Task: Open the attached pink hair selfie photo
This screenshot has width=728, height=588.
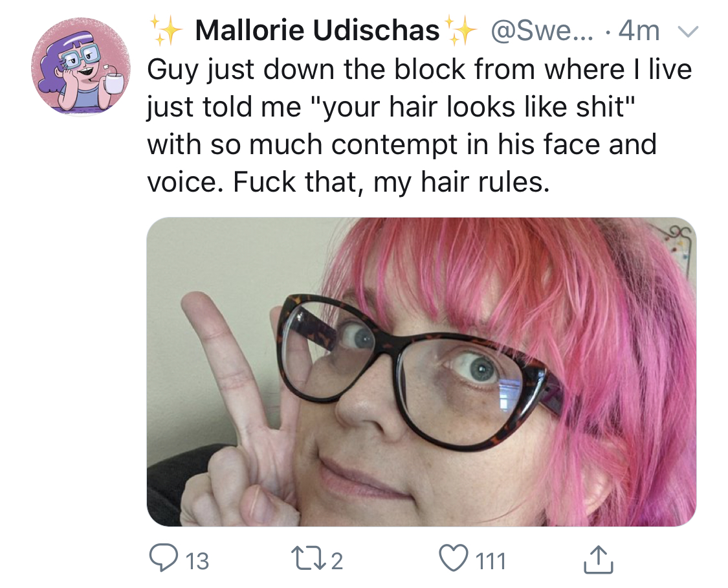Action: click(x=421, y=372)
